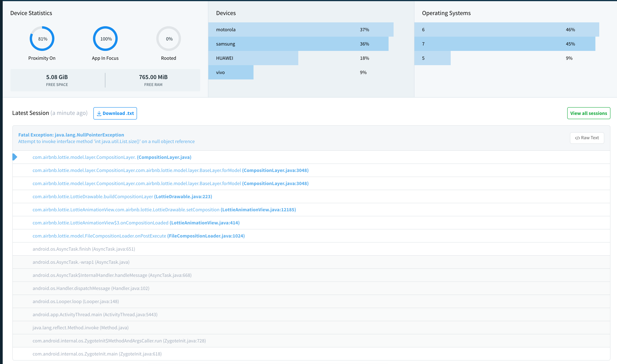Click the App In Focus 100% gauge
The width and height of the screenshot is (617, 364).
(105, 39)
